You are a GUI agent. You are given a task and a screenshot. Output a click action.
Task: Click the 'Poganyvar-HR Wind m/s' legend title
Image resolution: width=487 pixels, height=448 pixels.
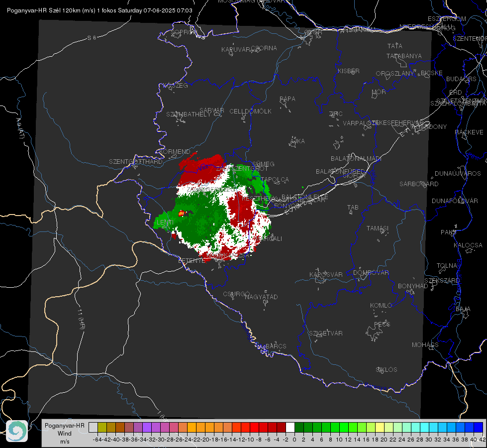(65, 434)
